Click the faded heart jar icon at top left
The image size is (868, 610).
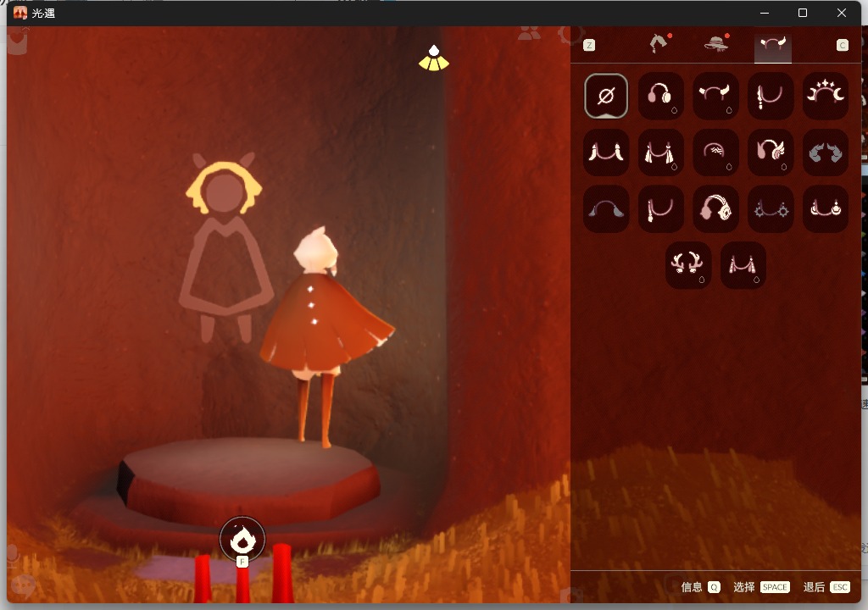pos(18,41)
